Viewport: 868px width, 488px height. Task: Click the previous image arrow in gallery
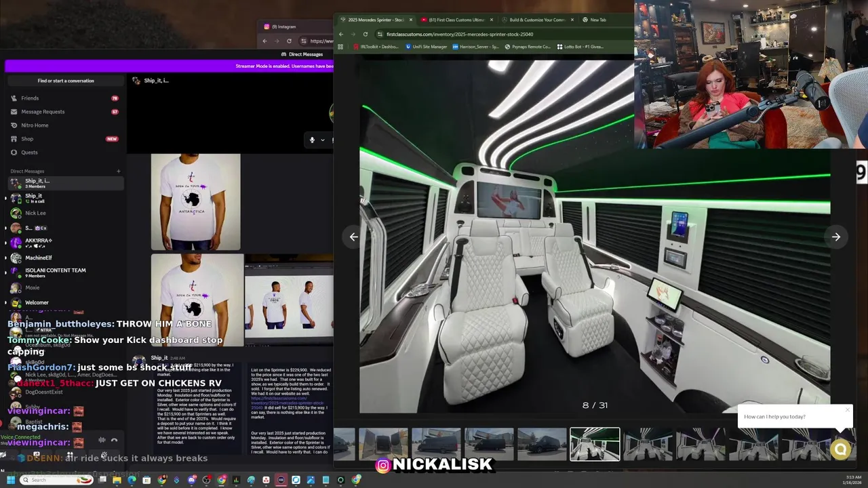[353, 237]
